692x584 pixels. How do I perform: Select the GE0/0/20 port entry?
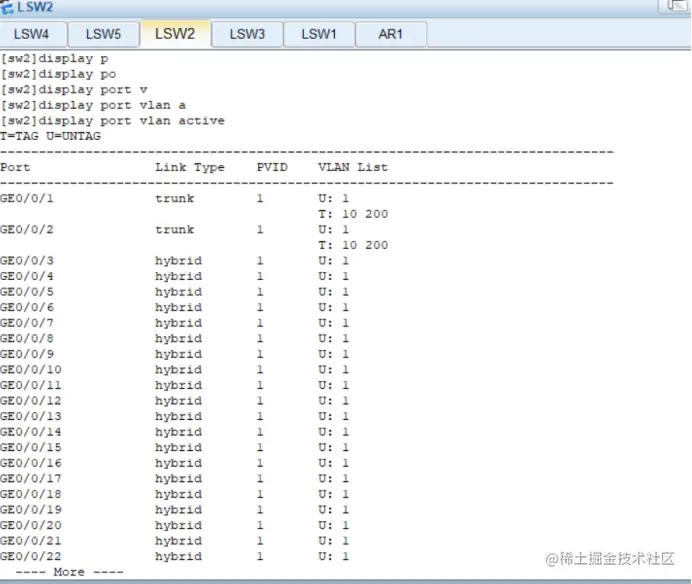[31, 525]
